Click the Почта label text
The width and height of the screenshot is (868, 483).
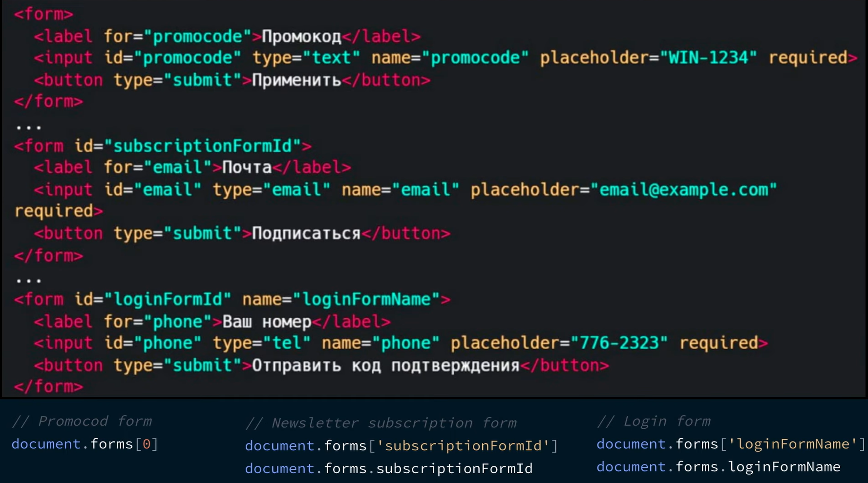pos(247,167)
